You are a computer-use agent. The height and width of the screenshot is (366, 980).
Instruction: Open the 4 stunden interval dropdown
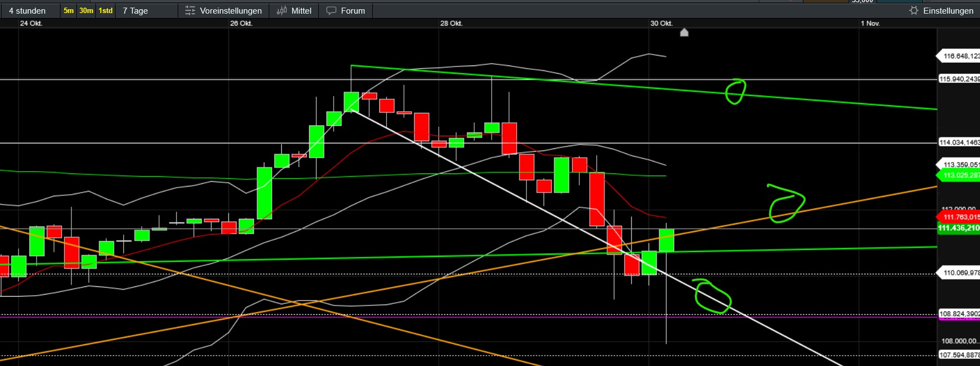coord(27,11)
